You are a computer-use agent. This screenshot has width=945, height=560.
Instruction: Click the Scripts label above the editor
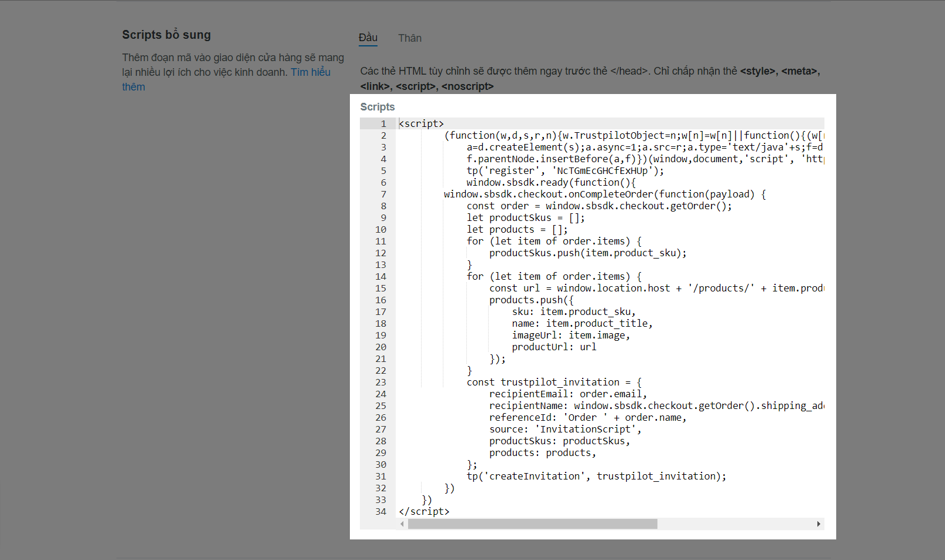click(x=378, y=107)
